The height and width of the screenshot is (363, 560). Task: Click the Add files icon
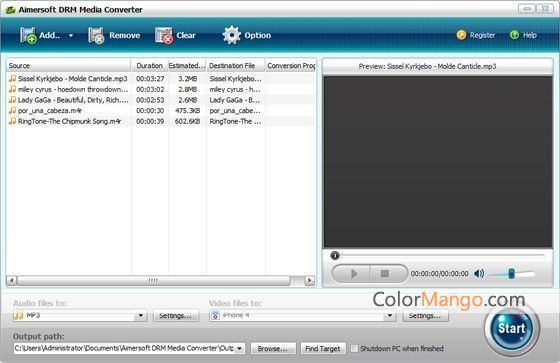[28, 35]
